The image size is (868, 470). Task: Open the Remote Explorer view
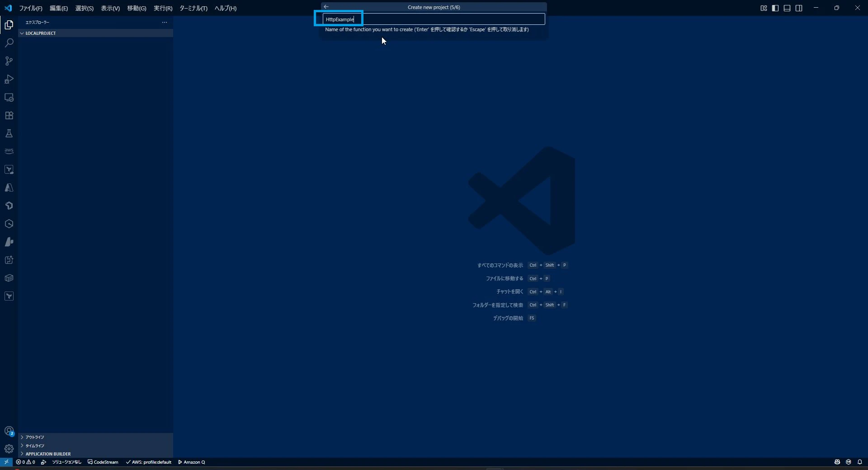click(x=9, y=97)
